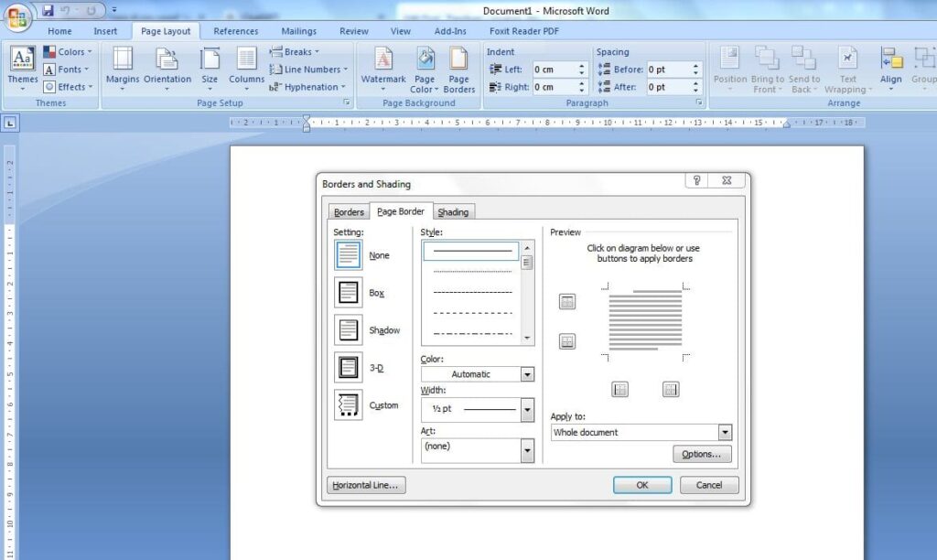This screenshot has height=560, width=937.
Task: Switch to the Review ribbon tab
Action: [354, 31]
